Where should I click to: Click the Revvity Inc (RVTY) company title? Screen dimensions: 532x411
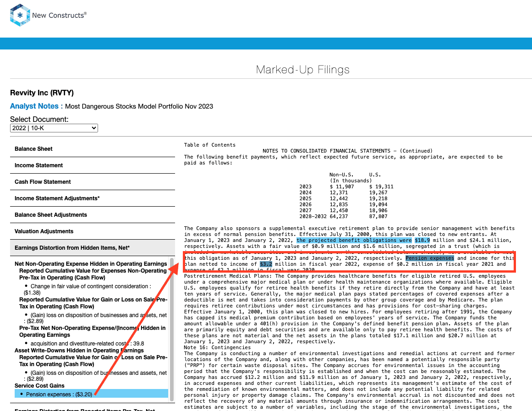42,93
